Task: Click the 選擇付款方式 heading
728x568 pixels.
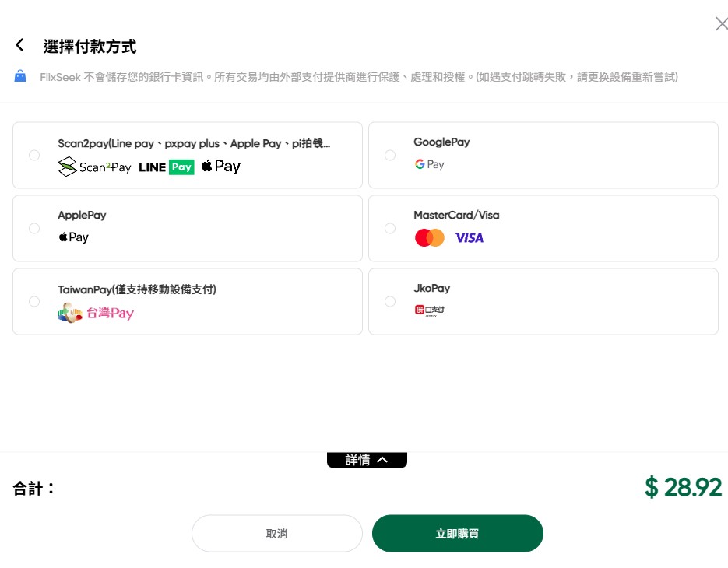Action: point(90,47)
